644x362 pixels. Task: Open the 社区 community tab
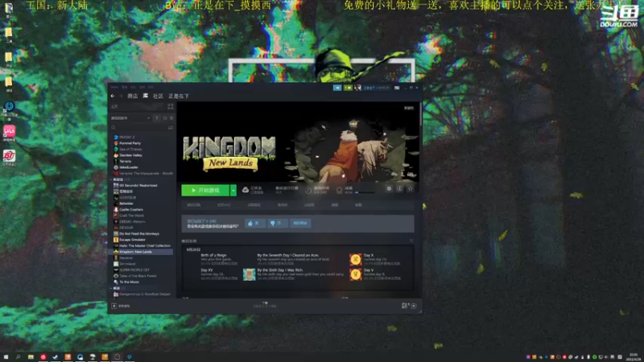point(158,96)
